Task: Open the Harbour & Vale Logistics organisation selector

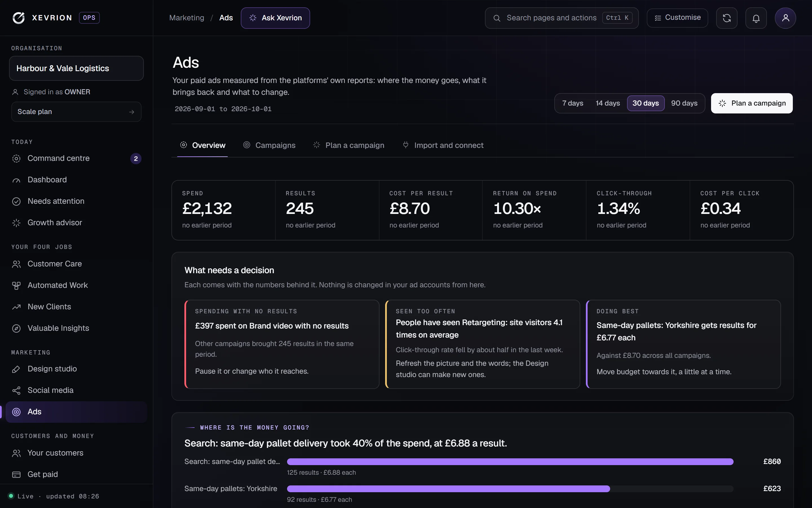Action: pyautogui.click(x=76, y=68)
